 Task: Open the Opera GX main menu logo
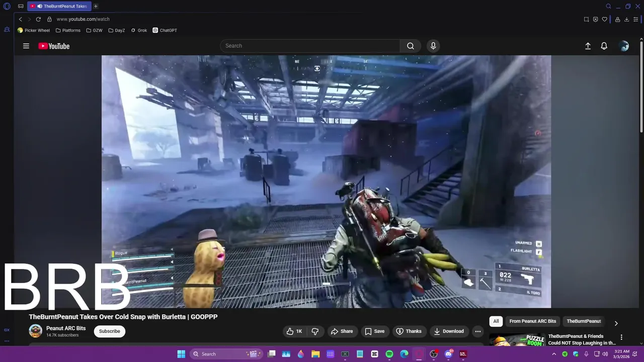point(7,7)
